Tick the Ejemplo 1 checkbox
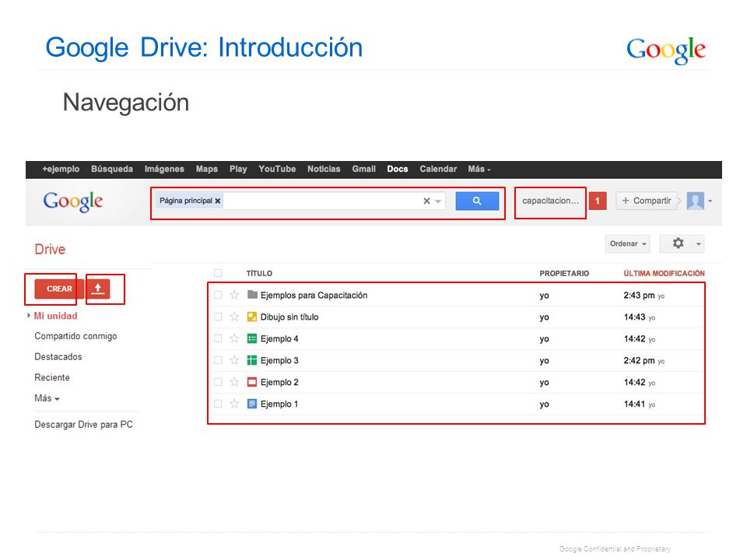The image size is (747, 560). coord(218,404)
